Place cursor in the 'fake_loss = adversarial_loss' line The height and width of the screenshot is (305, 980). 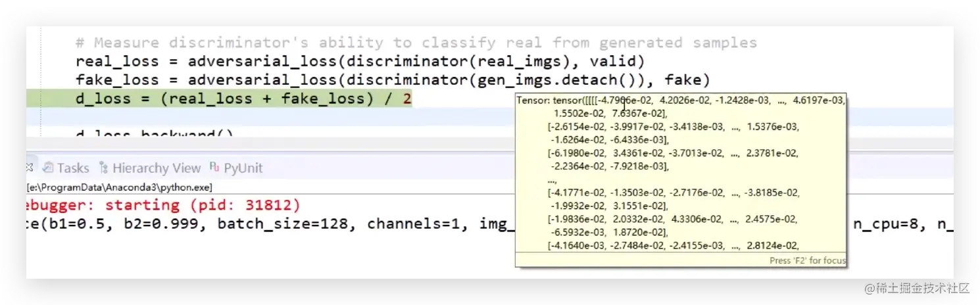tap(393, 80)
